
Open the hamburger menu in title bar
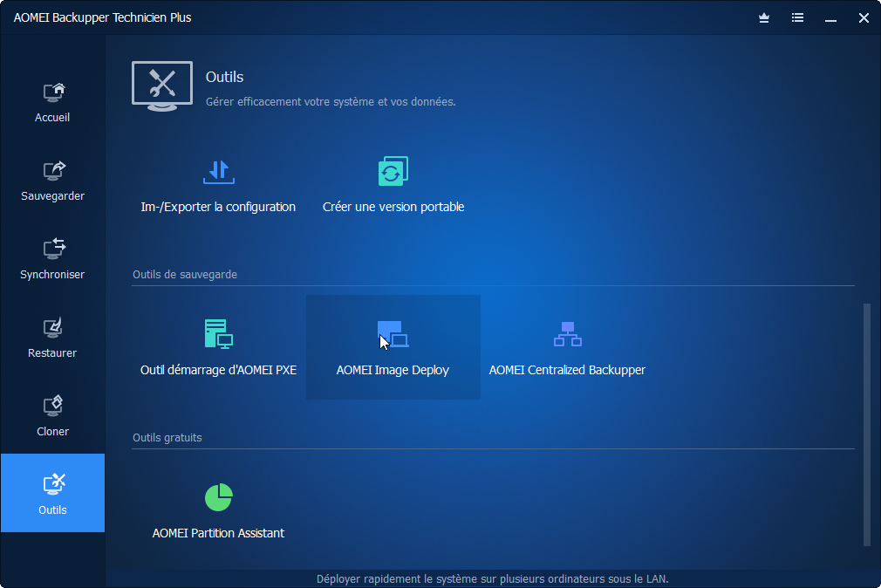[797, 18]
